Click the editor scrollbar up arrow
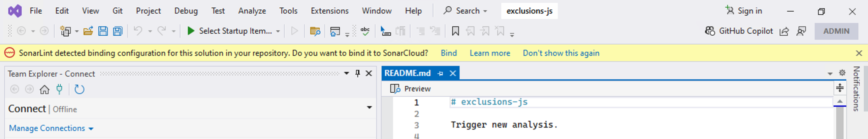Viewport: 868px width, 139px height. pyautogui.click(x=840, y=101)
